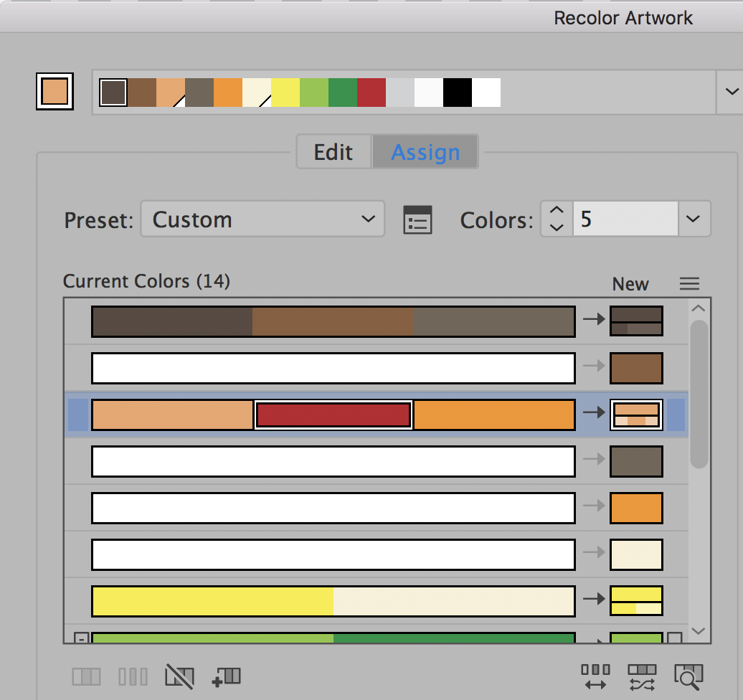Click the brown New color swatch in second row
Screen dimensions: 743x700
[636, 367]
